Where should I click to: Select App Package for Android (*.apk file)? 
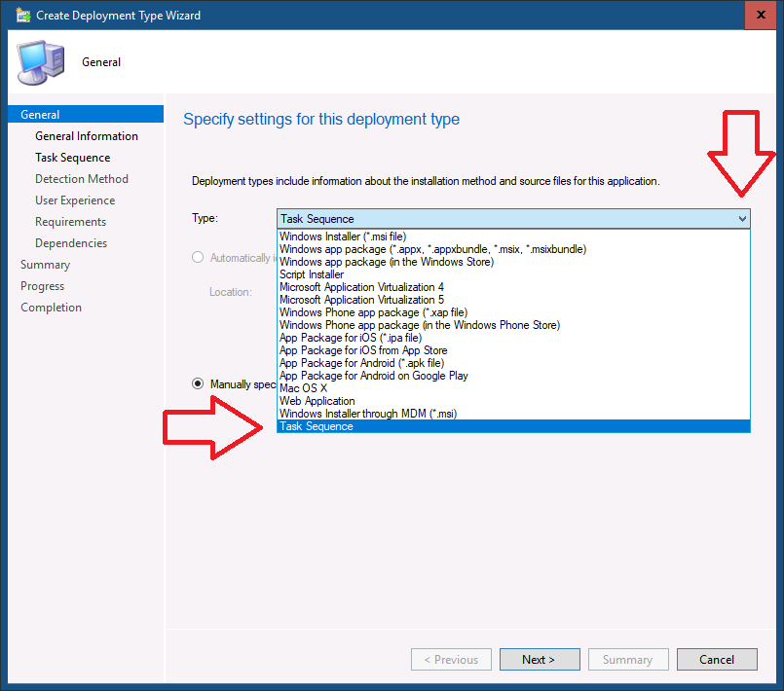tap(513, 363)
